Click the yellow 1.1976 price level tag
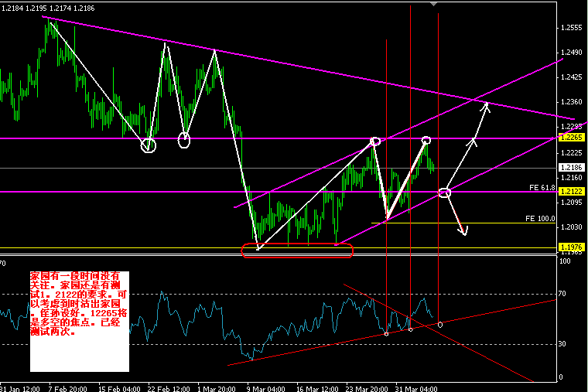This screenshot has height=392, width=588. point(572,247)
